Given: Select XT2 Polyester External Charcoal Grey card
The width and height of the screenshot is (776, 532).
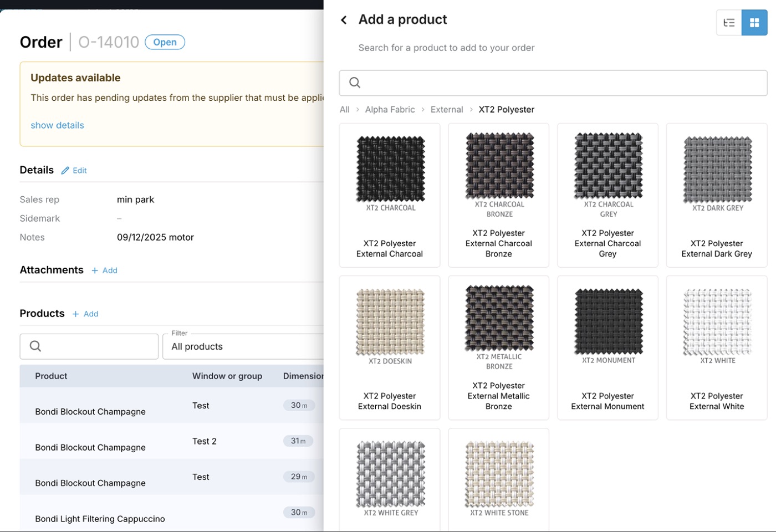Looking at the screenshot, I should [x=607, y=195].
